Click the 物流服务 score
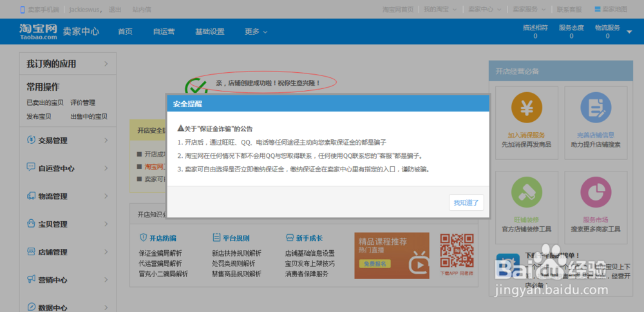Viewport: 644px width, 312px height. point(607,32)
